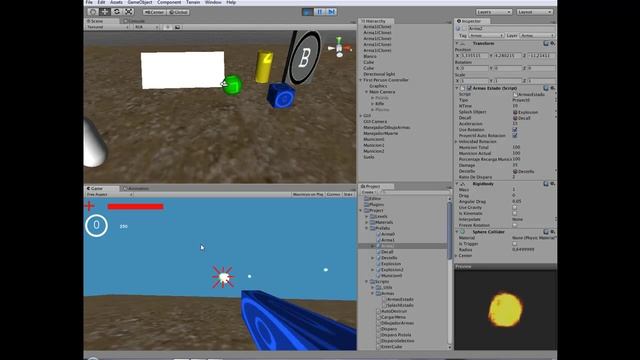Enable the Is Kinematic checkbox
Viewport: 640px width, 360px height.
pos(515,213)
